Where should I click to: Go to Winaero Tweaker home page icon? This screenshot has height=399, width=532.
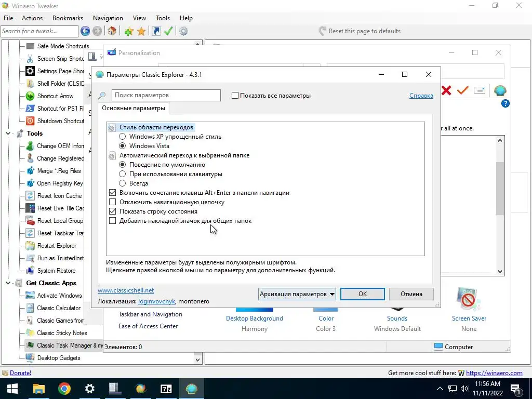coord(112,31)
